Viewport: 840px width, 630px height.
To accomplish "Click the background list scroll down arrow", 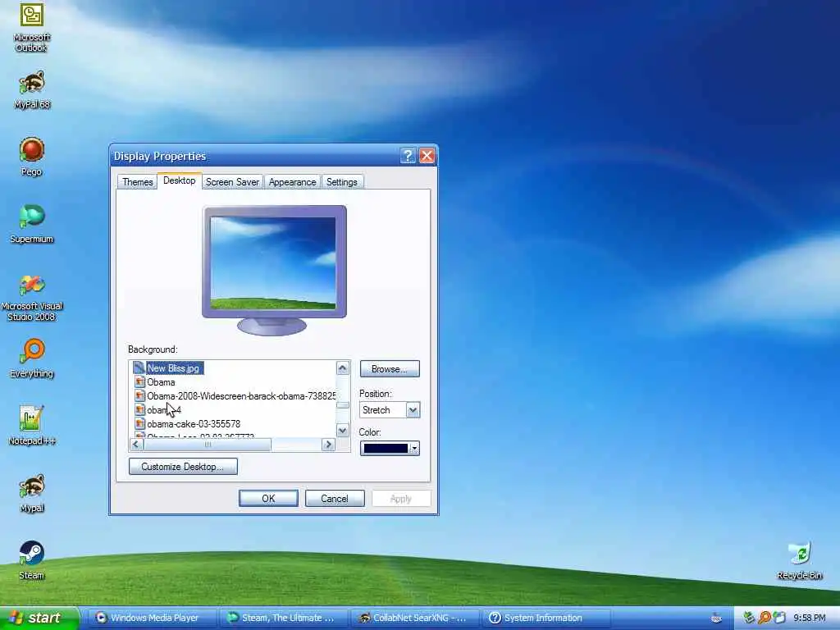I will coord(342,431).
